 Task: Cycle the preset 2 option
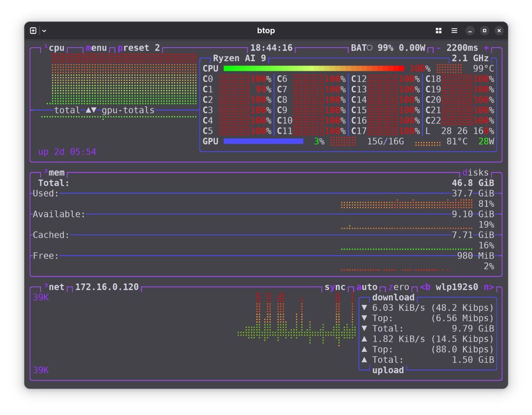(139, 48)
